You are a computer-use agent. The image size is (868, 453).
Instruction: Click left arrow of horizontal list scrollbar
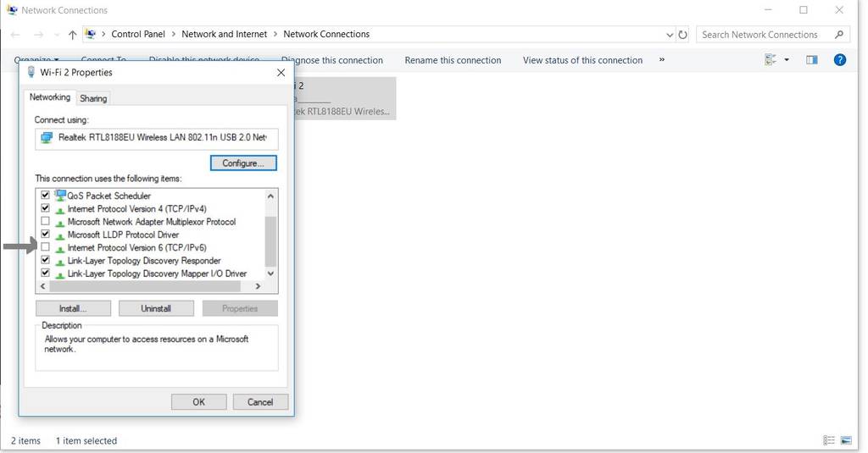point(42,286)
